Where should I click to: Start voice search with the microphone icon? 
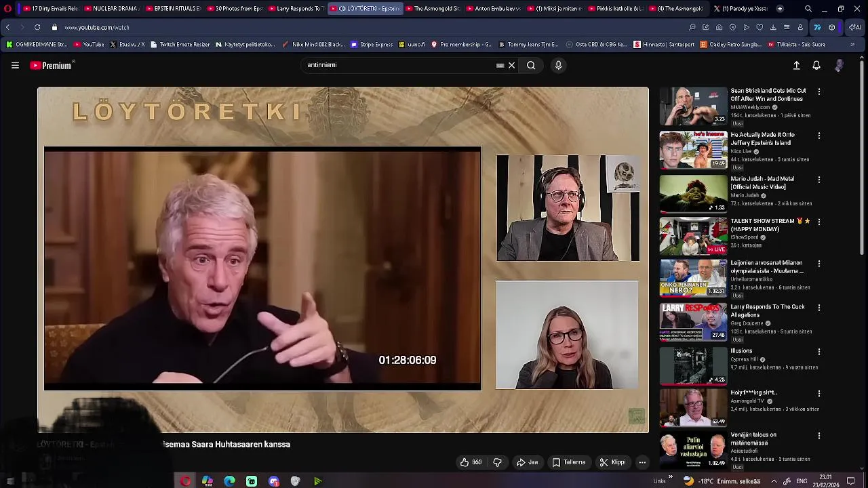point(558,66)
